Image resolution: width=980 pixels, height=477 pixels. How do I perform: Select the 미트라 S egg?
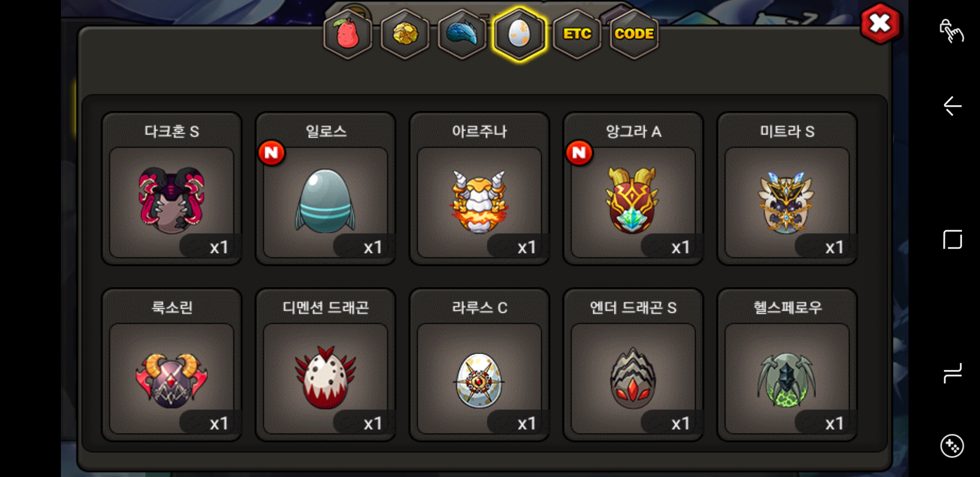pyautogui.click(x=787, y=189)
